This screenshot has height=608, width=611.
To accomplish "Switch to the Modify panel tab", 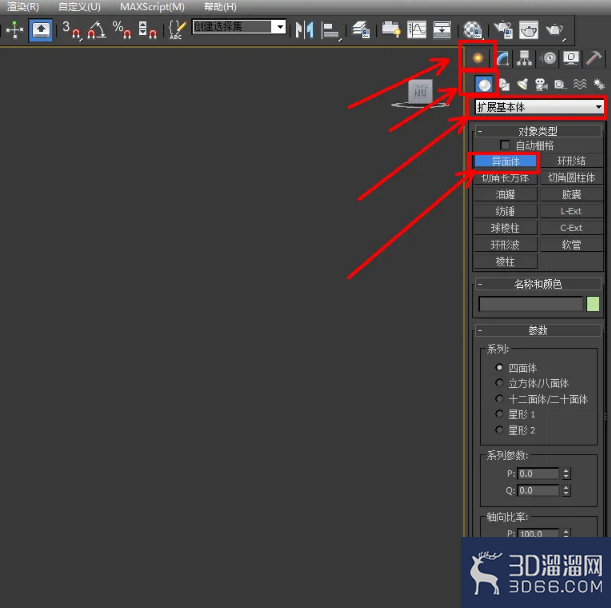I will pyautogui.click(x=502, y=58).
